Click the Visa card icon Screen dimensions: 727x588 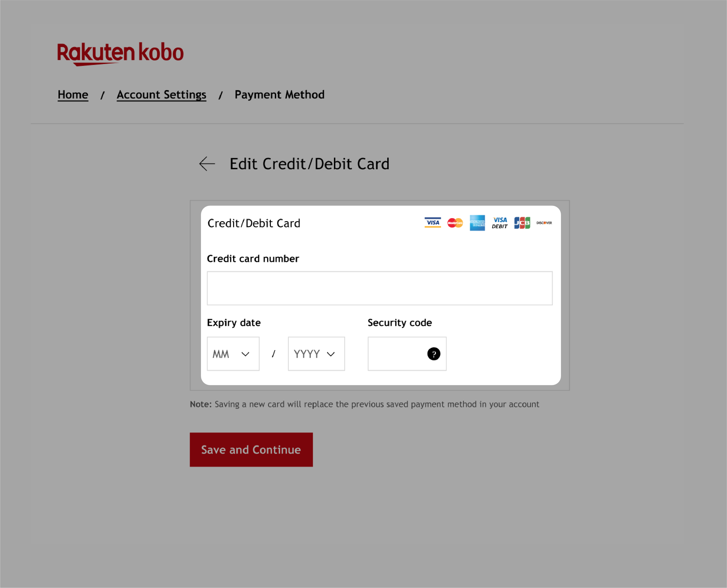tap(432, 223)
